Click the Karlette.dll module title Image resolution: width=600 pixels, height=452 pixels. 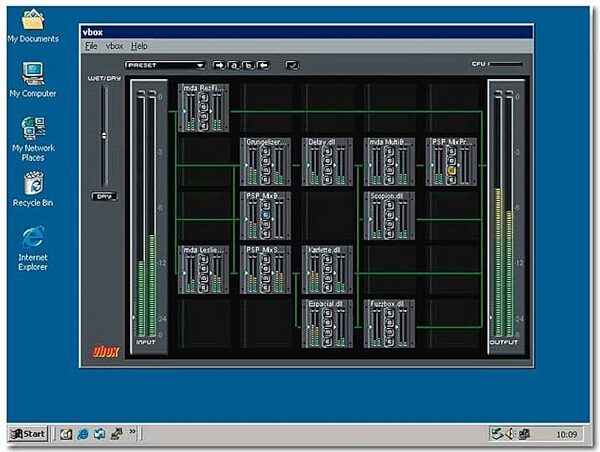tap(324, 250)
